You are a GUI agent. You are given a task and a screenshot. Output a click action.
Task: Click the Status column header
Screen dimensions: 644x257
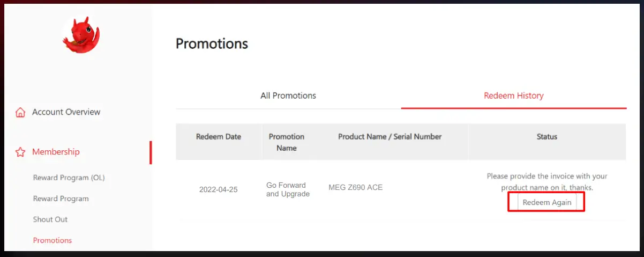546,137
